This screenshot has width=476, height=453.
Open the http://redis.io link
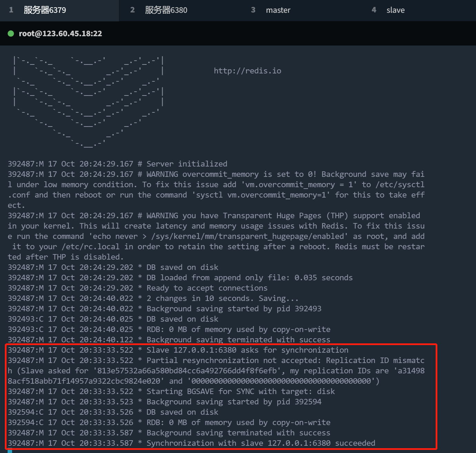point(247,71)
